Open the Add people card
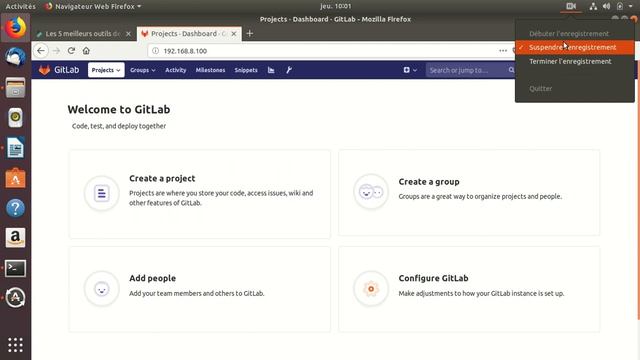The image size is (640, 360). point(200,289)
